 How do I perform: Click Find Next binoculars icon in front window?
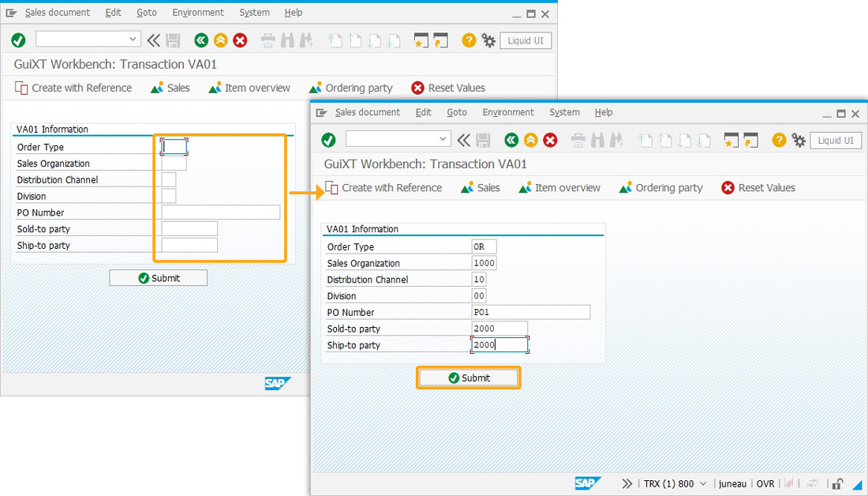click(x=617, y=141)
